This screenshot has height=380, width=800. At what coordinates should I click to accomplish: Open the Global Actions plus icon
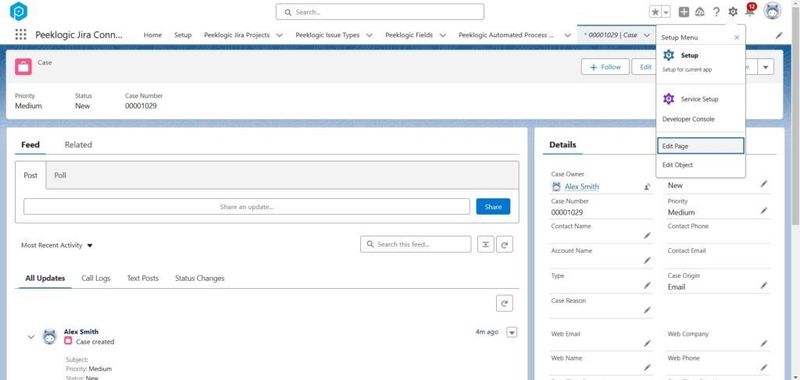tap(684, 12)
